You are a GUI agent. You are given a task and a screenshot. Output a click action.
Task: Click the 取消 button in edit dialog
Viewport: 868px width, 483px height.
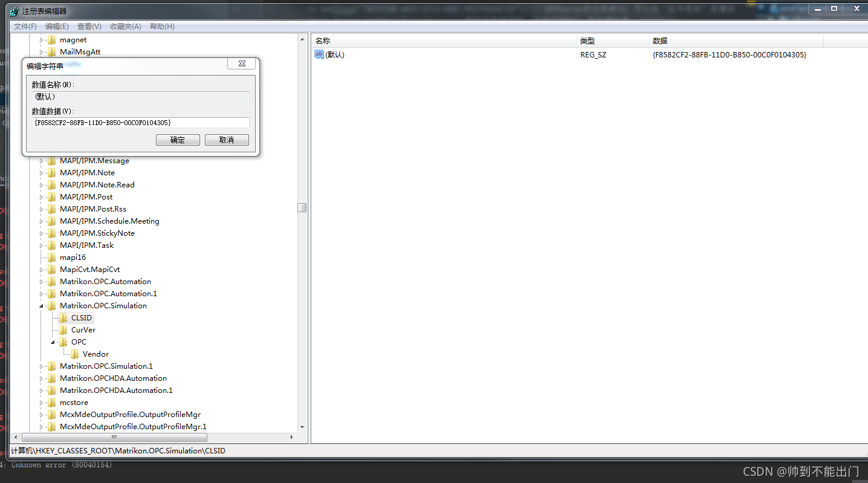click(x=227, y=140)
